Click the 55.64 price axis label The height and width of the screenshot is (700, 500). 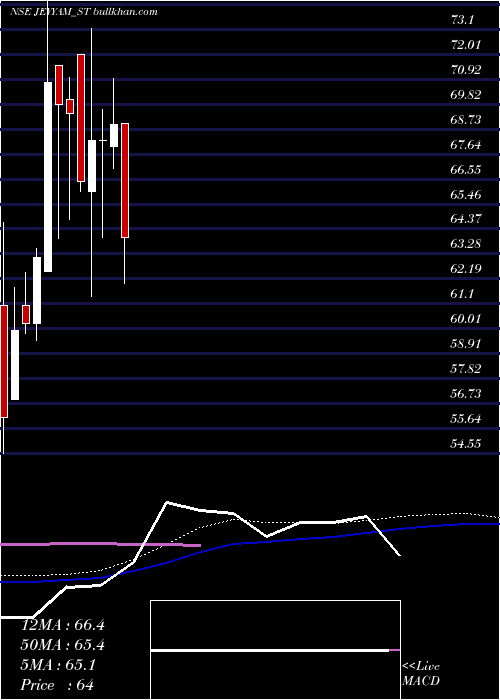tap(466, 419)
